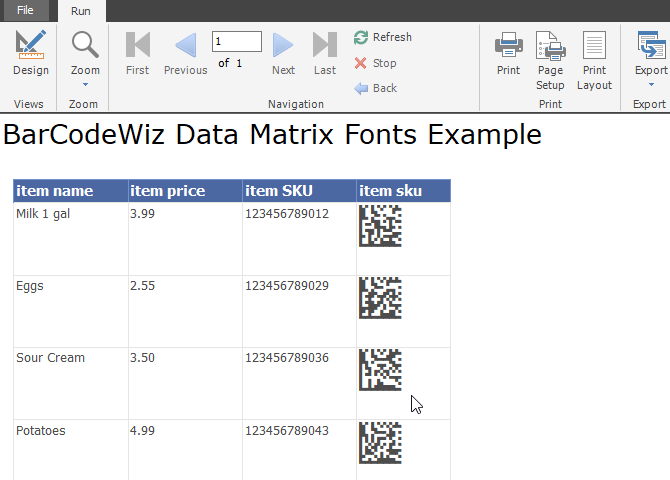Click the 'item price' column header
Image resolution: width=670 pixels, height=480 pixels.
[185, 191]
